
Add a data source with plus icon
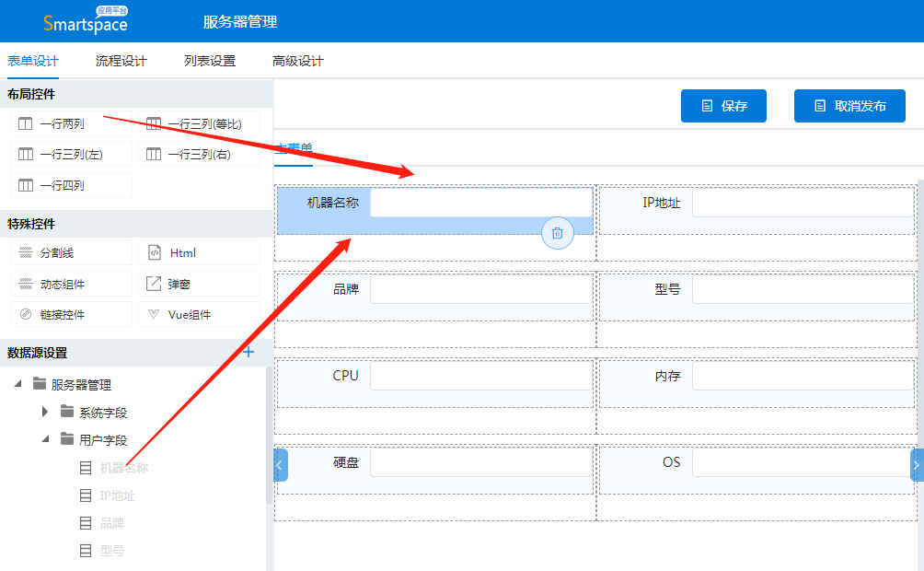pyautogui.click(x=248, y=352)
